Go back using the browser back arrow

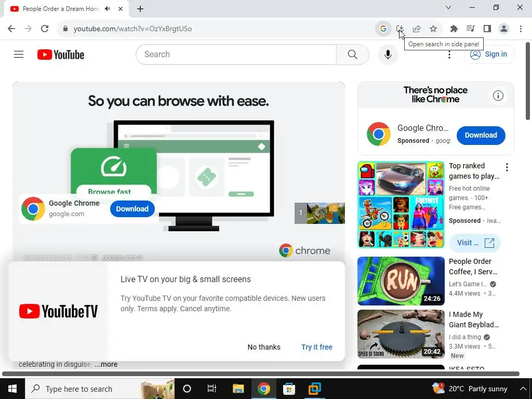[11, 29]
